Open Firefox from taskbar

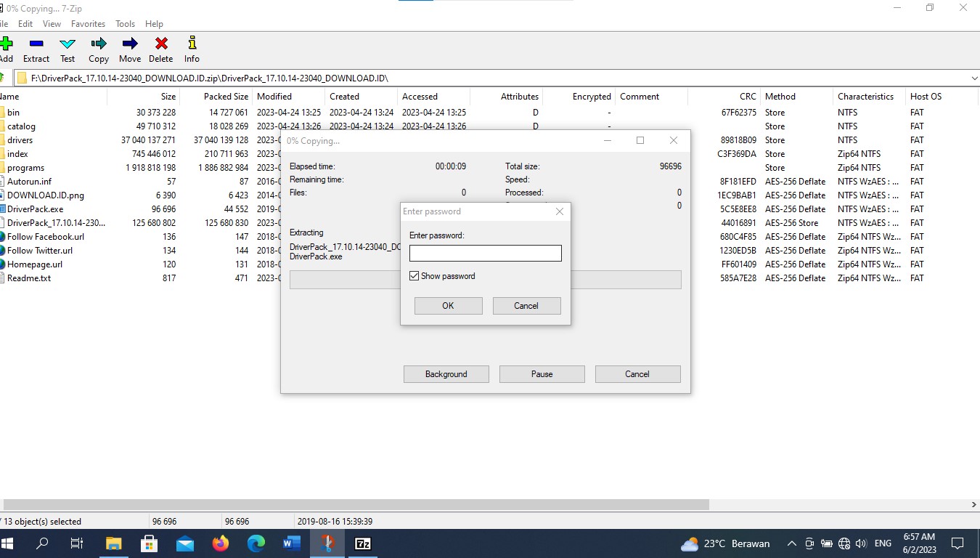pyautogui.click(x=221, y=543)
